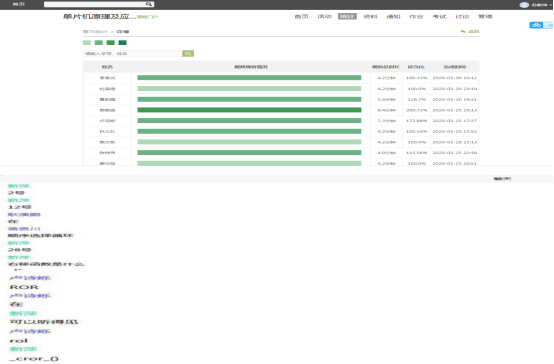Click the student ID and name search field

click(132, 53)
